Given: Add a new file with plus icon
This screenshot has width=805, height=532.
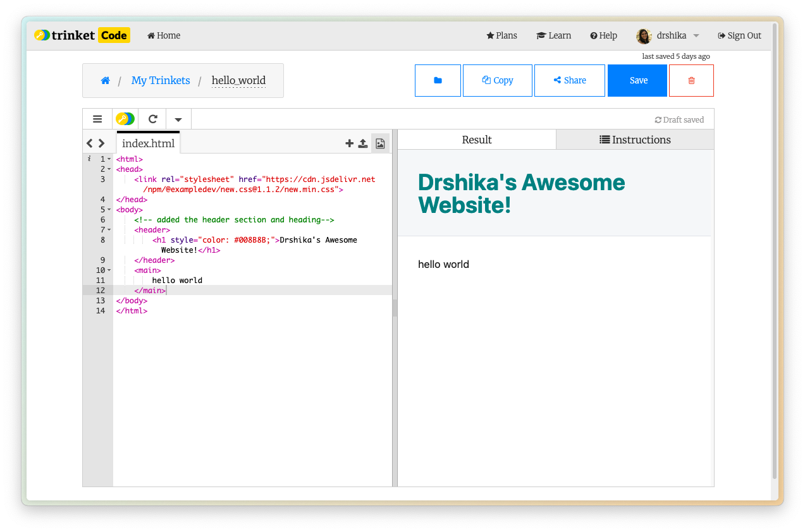Looking at the screenshot, I should (x=349, y=143).
